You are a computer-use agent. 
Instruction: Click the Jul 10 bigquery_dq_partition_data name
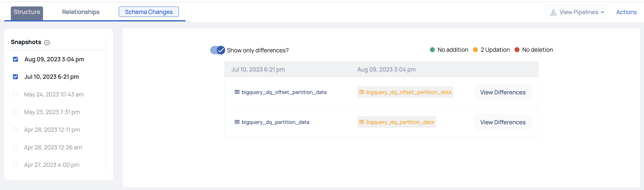[x=275, y=122]
